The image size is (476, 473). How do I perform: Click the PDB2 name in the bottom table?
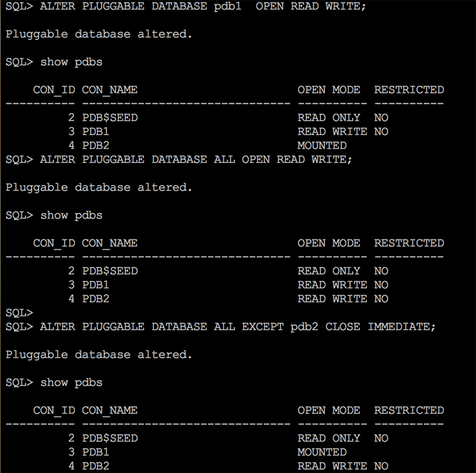[95, 466]
